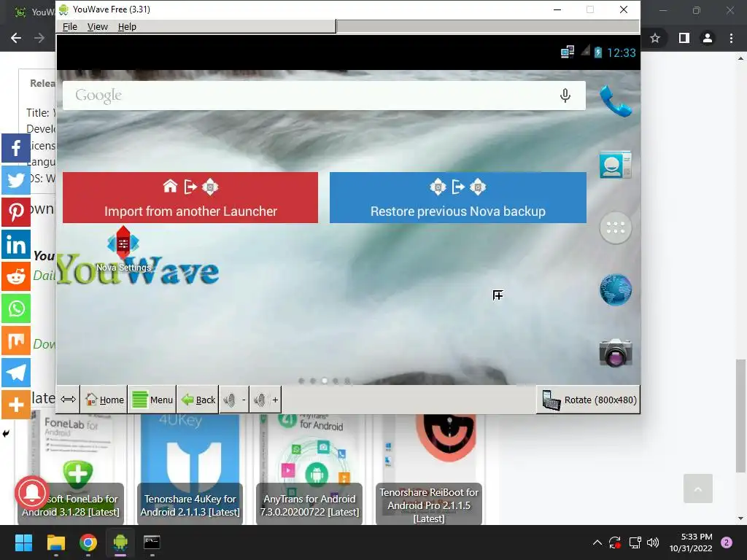Select the third home screen page dot
This screenshot has height=560, width=747.
click(325, 381)
